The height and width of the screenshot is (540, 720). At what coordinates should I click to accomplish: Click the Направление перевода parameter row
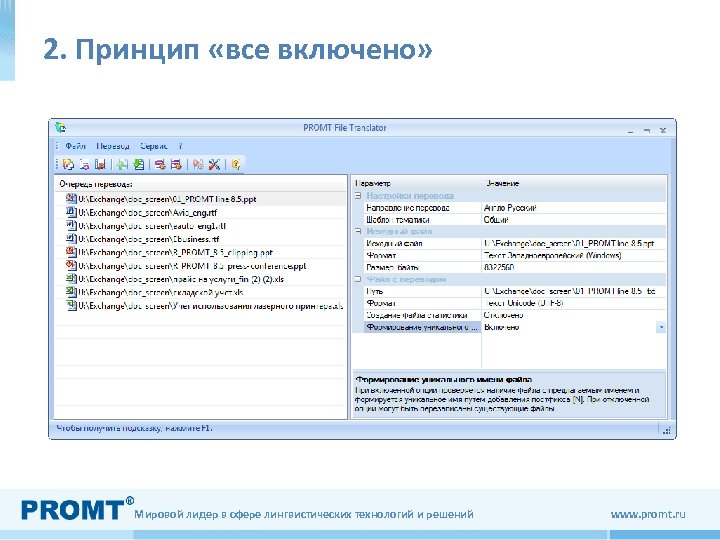click(509, 208)
